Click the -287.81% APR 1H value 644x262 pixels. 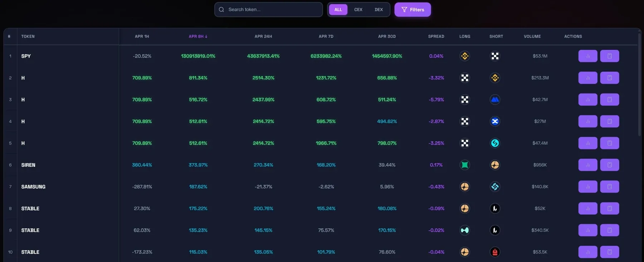(142, 187)
